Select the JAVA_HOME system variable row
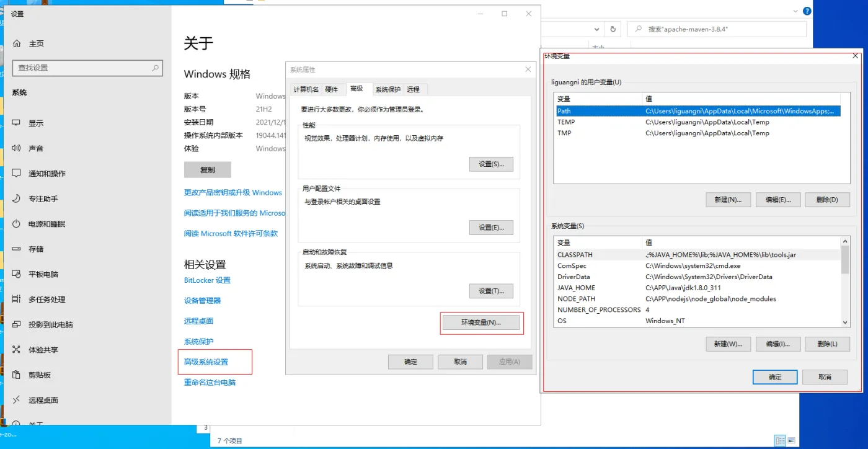The height and width of the screenshot is (449, 868). (x=576, y=288)
